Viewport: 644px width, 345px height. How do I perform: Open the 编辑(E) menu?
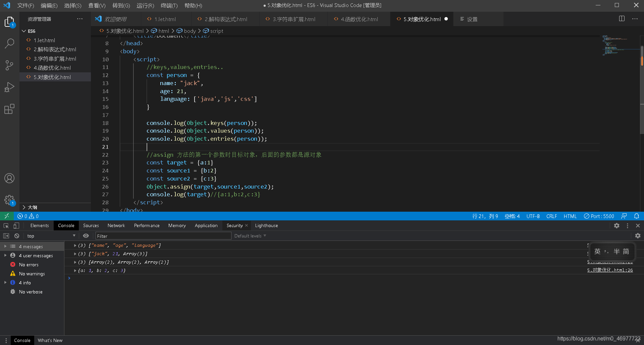(x=49, y=5)
